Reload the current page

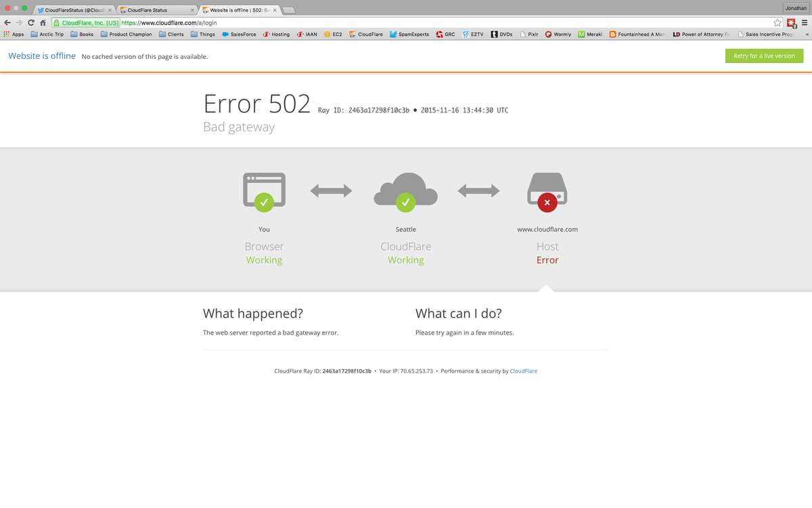click(x=31, y=22)
